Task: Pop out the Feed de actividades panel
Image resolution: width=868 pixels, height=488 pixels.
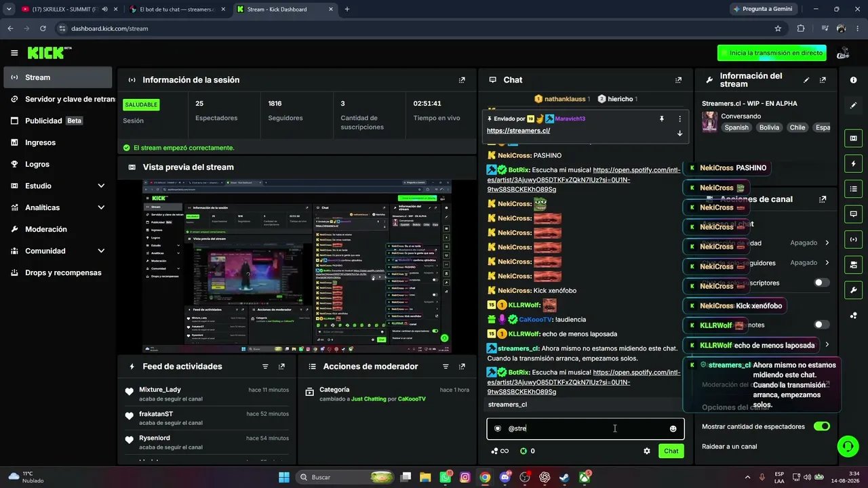Action: point(281,367)
